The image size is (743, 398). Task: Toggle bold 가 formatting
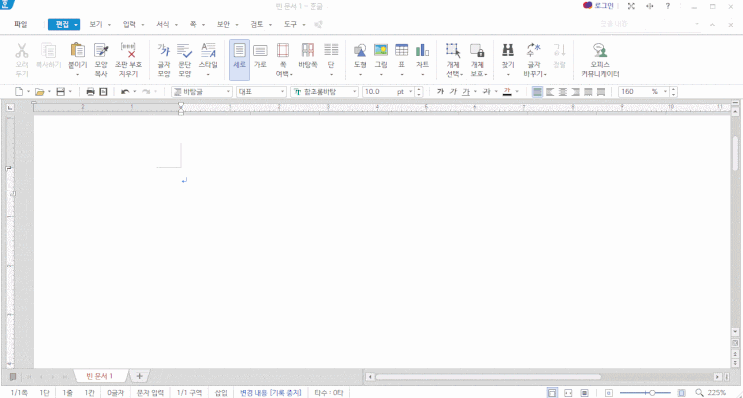(440, 91)
